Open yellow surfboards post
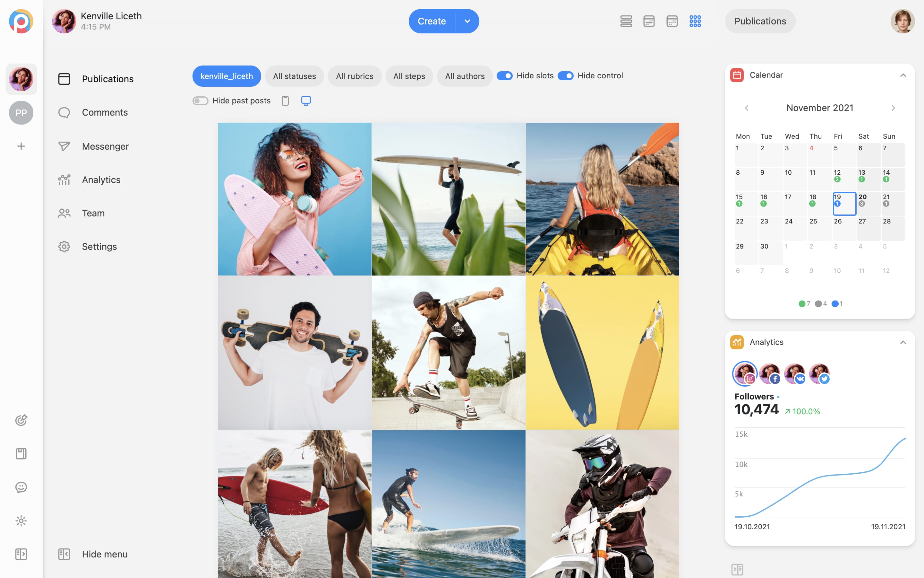924x578 pixels. (602, 353)
